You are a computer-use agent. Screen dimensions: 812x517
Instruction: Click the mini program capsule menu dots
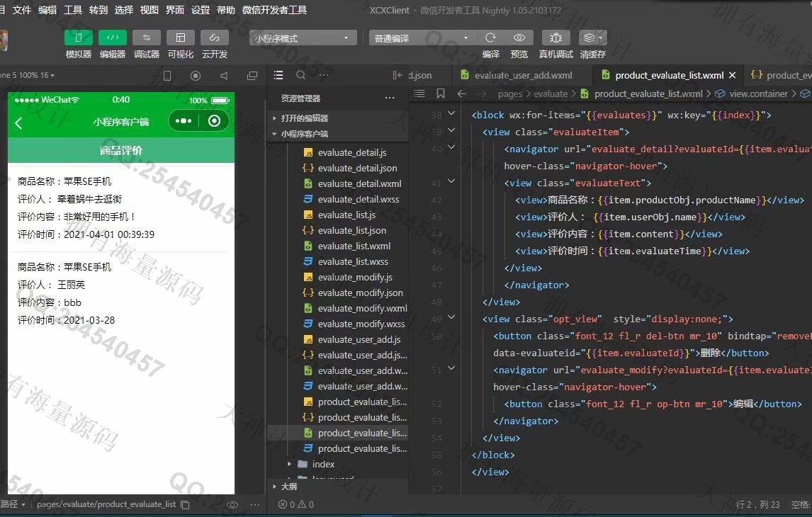[x=184, y=121]
